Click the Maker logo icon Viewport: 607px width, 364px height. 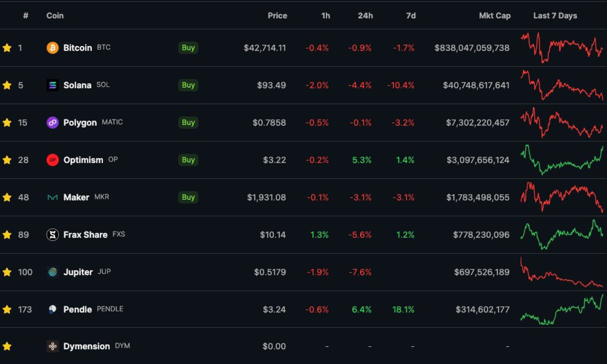52,197
